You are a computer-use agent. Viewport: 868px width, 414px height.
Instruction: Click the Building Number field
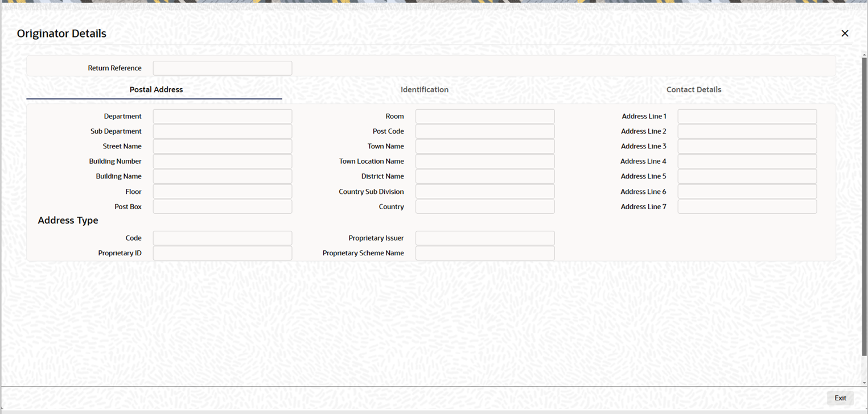click(x=223, y=162)
